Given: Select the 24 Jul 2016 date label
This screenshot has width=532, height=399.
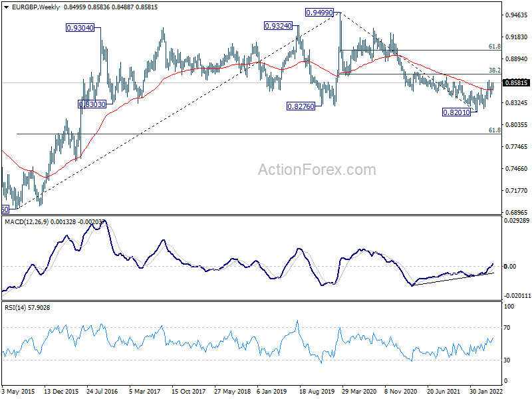Looking at the screenshot, I should coord(102,392).
